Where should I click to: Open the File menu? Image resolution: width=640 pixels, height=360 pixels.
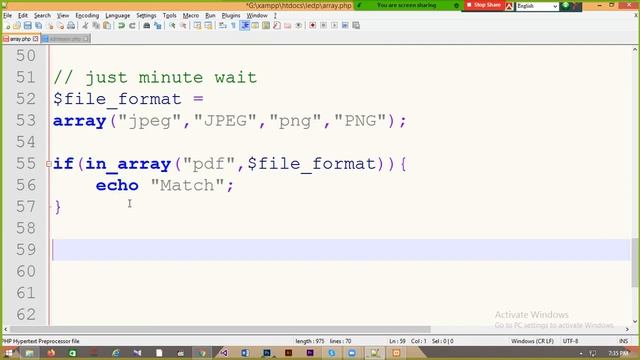[7, 16]
